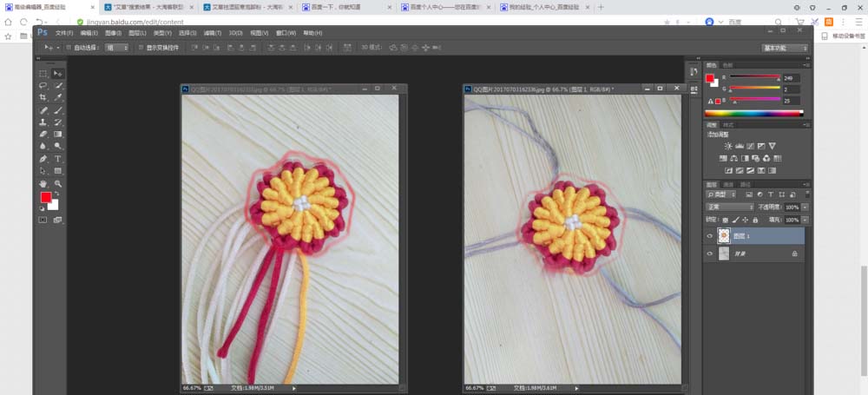The width and height of the screenshot is (868, 395).
Task: Enable show transform controls checkbox
Action: click(141, 48)
